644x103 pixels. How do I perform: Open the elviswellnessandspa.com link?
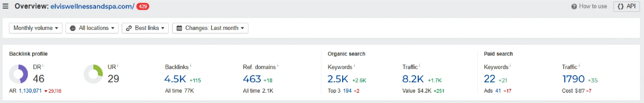[x=92, y=7]
